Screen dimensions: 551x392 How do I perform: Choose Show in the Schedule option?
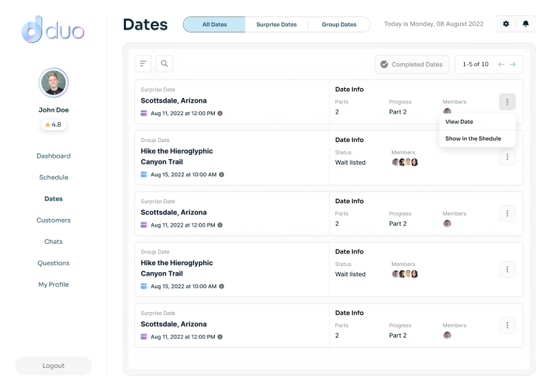(x=473, y=138)
